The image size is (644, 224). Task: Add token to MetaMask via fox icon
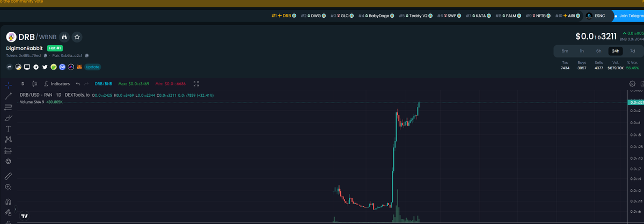click(79, 67)
